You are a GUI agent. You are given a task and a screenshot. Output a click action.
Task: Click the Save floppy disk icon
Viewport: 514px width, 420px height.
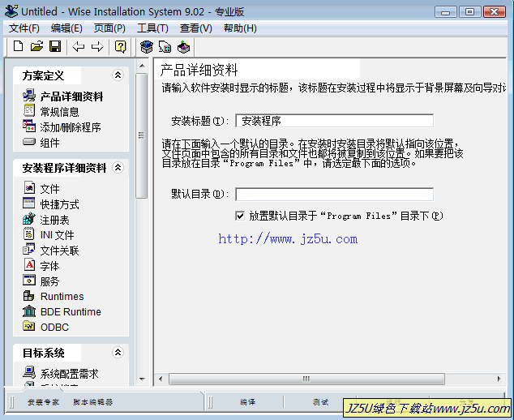tap(55, 46)
